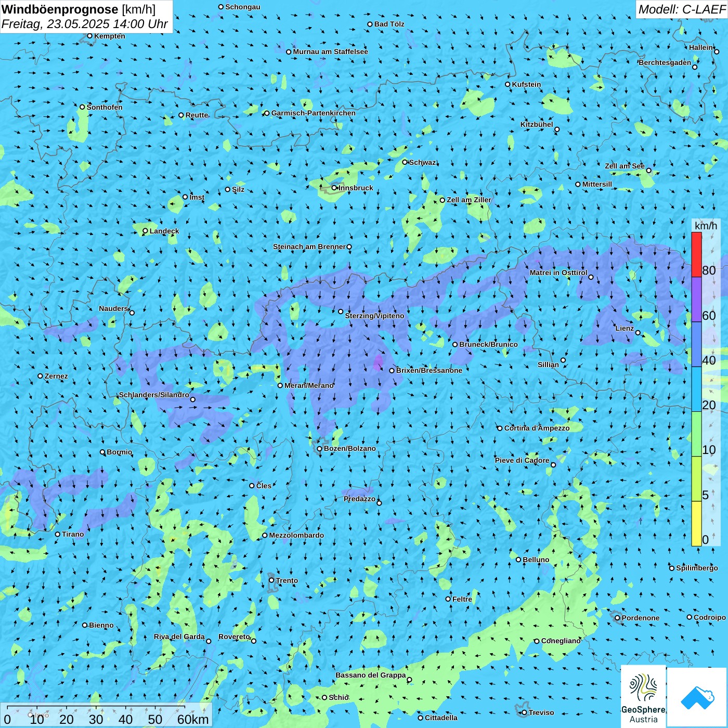The width and height of the screenshot is (728, 728).
Task: Click the '60km' scale bar label
Action: pyautogui.click(x=193, y=719)
